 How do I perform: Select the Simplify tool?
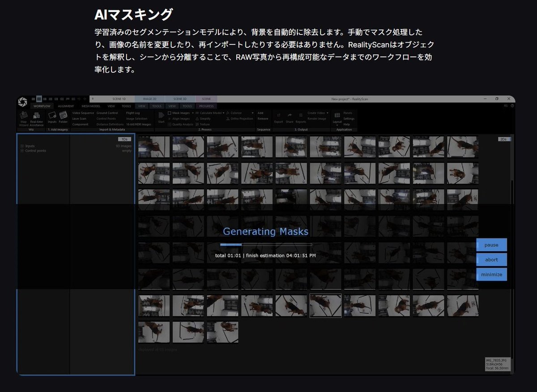click(x=203, y=119)
